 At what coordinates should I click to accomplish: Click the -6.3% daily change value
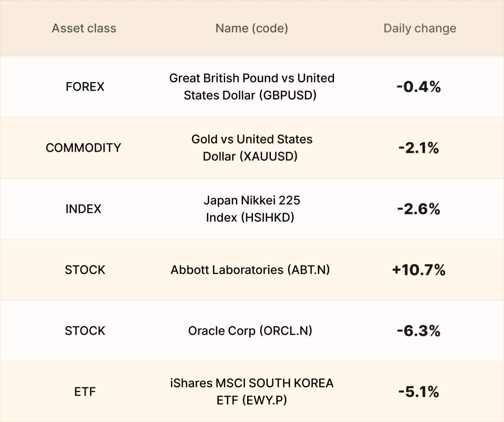pyautogui.click(x=419, y=331)
